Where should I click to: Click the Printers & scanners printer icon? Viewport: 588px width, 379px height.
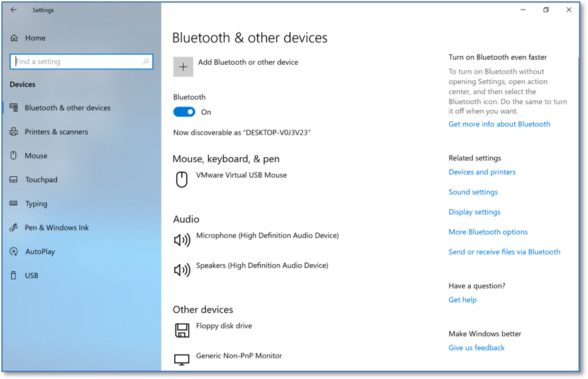pyautogui.click(x=13, y=131)
